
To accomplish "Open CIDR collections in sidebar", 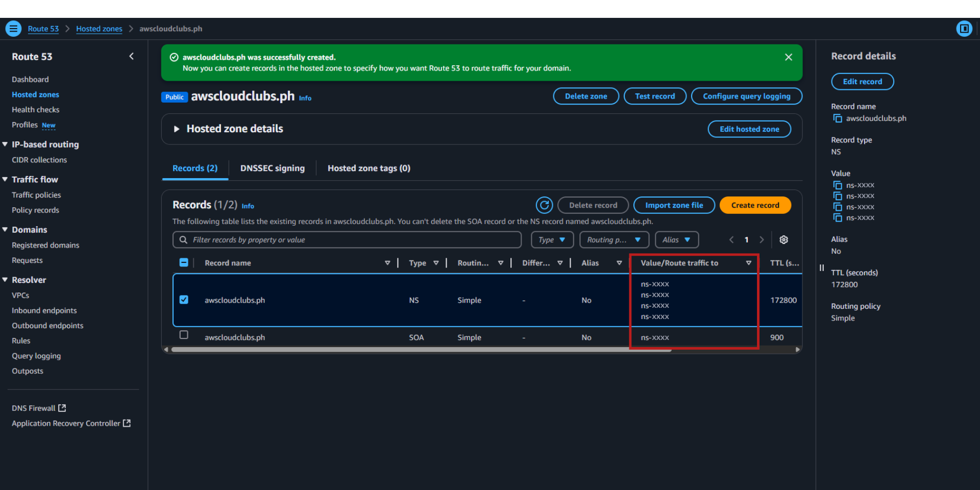I will (39, 160).
